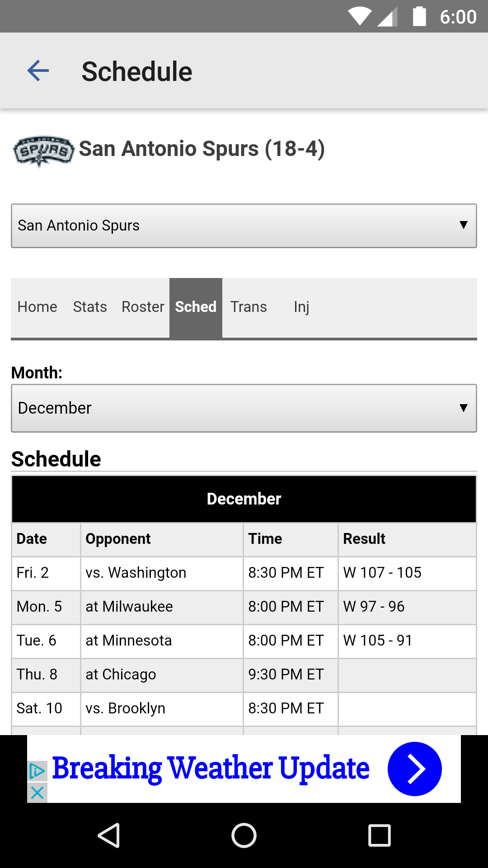Tap the blue arrow on weather ad
This screenshot has width=488, height=868.
coord(414,769)
